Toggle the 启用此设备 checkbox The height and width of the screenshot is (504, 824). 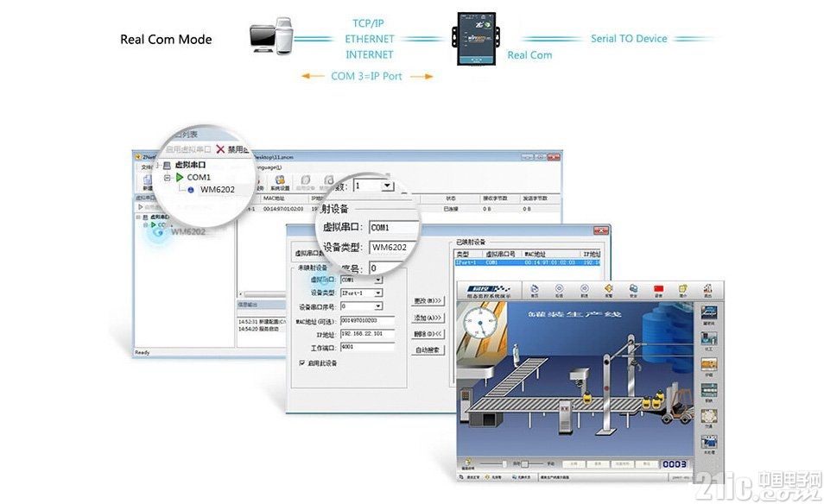[302, 362]
